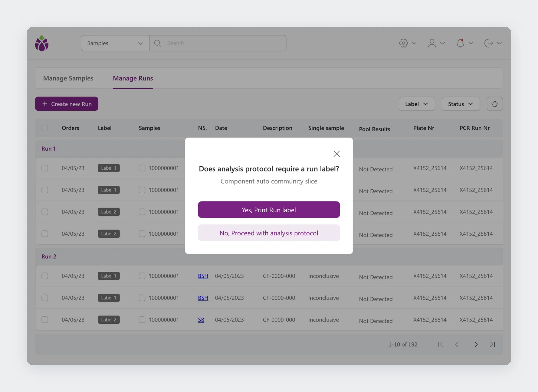
Task: Expand the chevron next to settings gear
Action: click(414, 43)
